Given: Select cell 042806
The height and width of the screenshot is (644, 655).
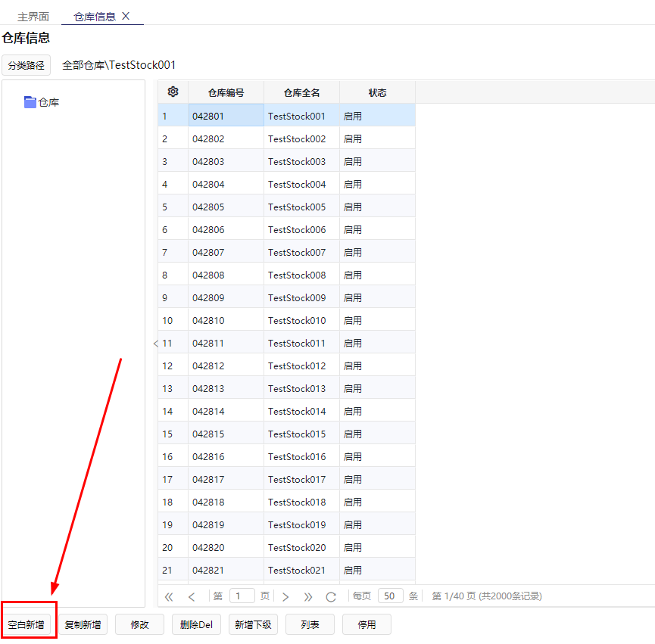Looking at the screenshot, I should (226, 229).
